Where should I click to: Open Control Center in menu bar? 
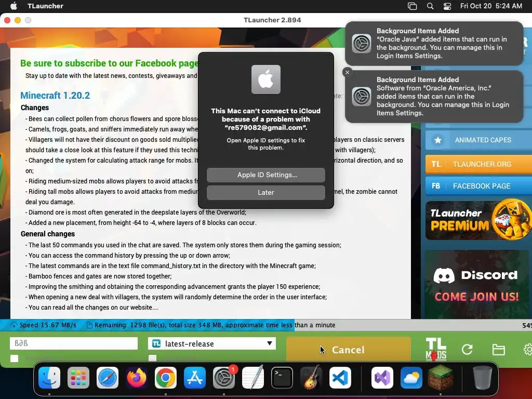[447, 6]
